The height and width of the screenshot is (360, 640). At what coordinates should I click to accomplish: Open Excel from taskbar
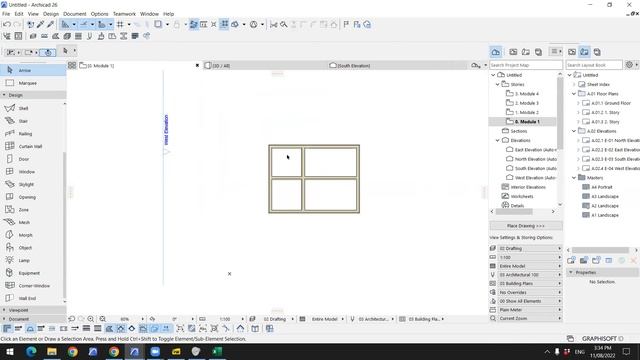(217, 351)
